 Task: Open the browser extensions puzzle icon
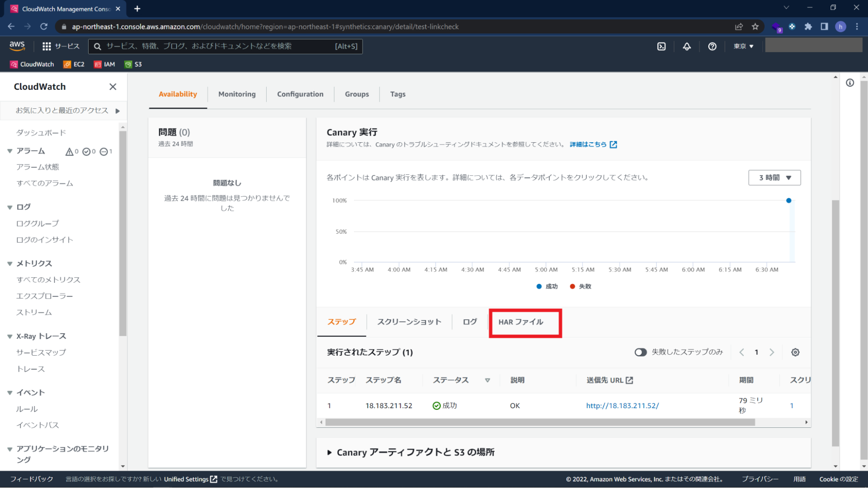808,26
